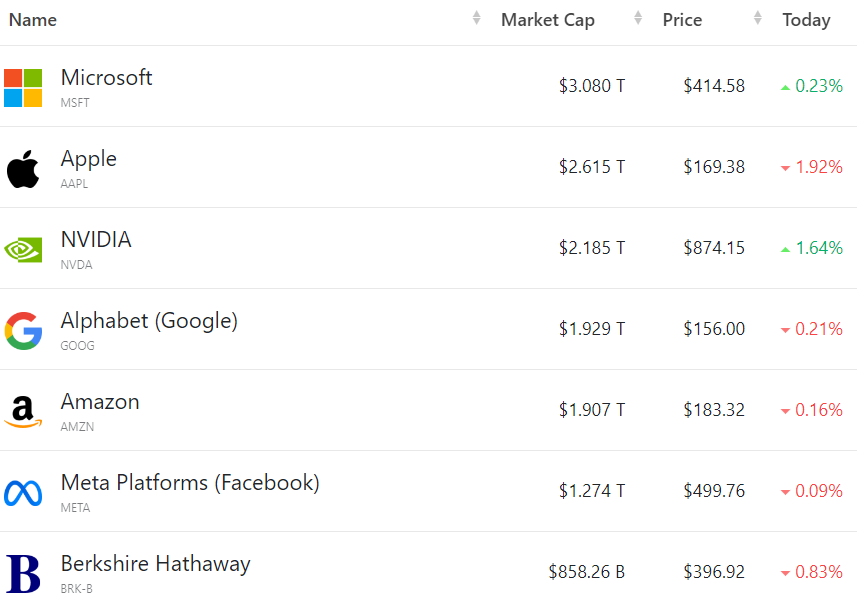Sort by Price column arrows
The width and height of the screenshot is (857, 609).
[758, 19]
